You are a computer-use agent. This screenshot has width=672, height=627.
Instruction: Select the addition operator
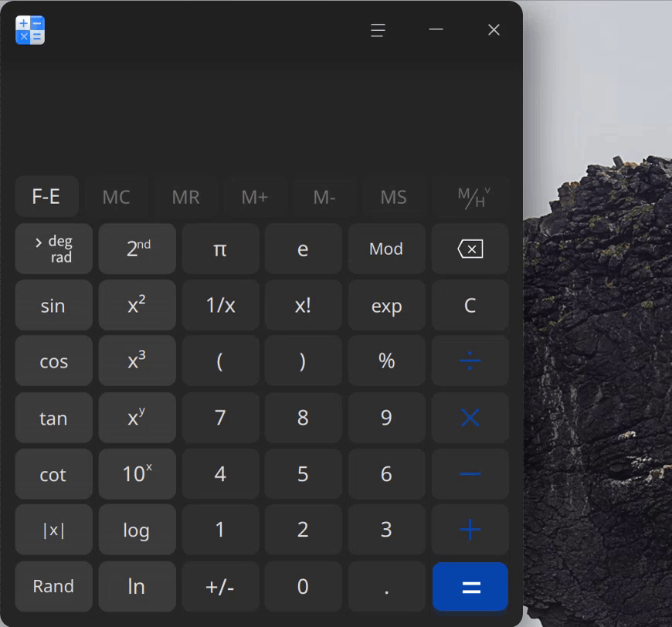[470, 530]
